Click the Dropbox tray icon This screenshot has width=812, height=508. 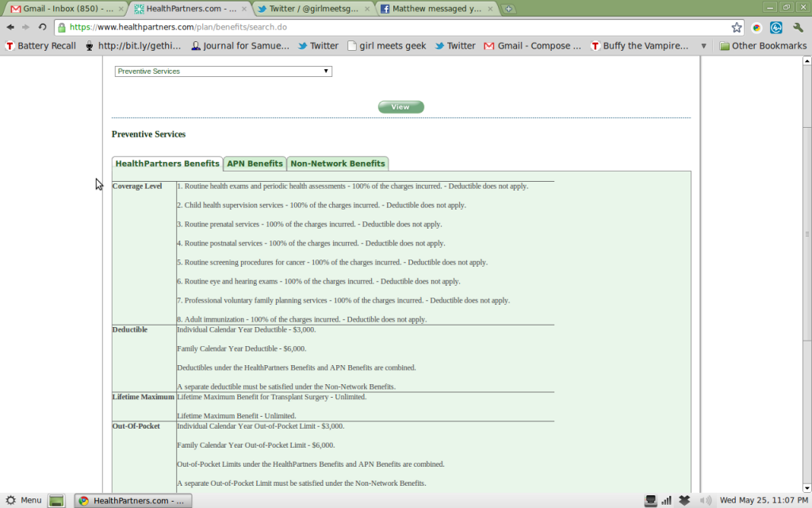tap(684, 500)
